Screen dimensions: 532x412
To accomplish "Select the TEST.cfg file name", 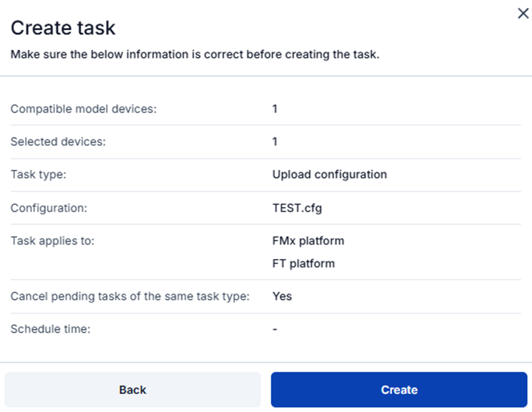I will 297,208.
